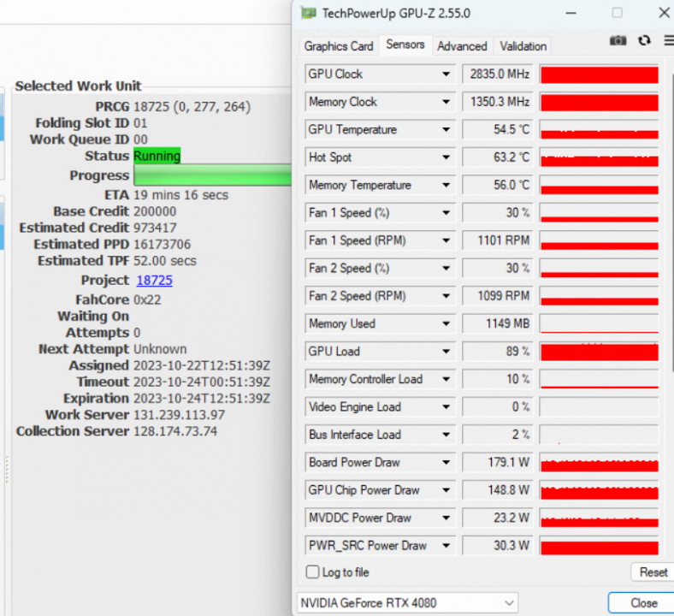This screenshot has height=616, width=674.
Task: Open the Fan 1 Speed (%) dropdown
Action: click(446, 213)
